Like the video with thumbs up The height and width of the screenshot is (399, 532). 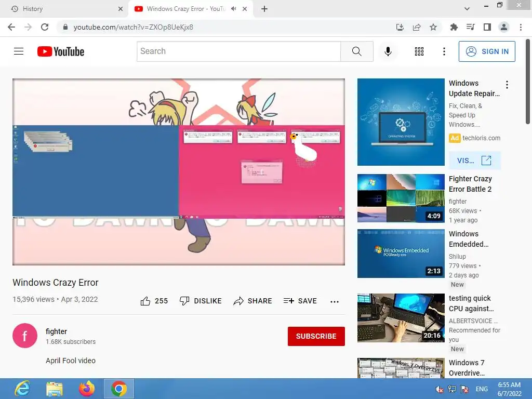click(154, 301)
